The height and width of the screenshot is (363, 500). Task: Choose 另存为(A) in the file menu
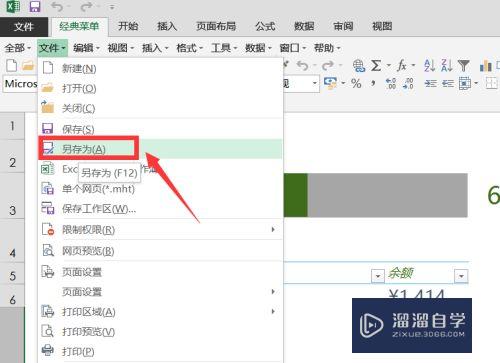pos(160,149)
